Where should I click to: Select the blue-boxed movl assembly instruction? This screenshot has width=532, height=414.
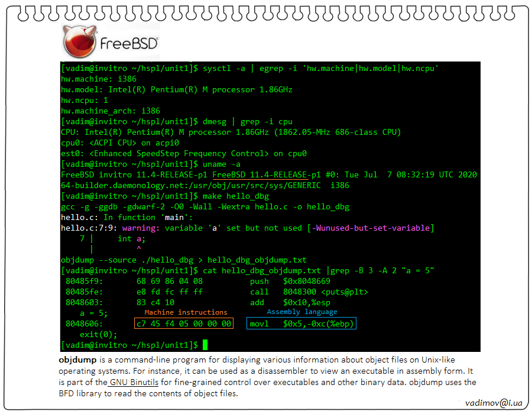[x=301, y=324]
